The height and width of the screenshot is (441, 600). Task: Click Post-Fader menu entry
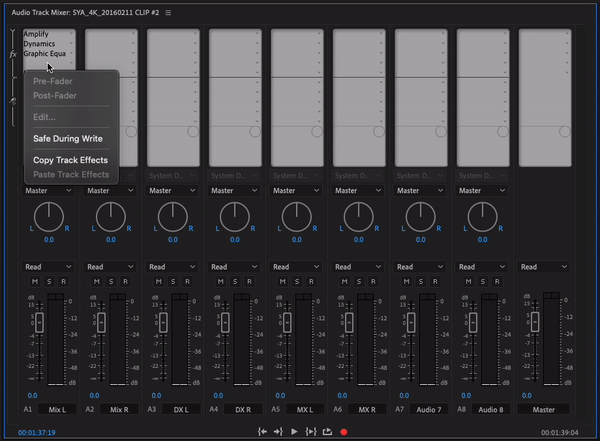(x=55, y=96)
